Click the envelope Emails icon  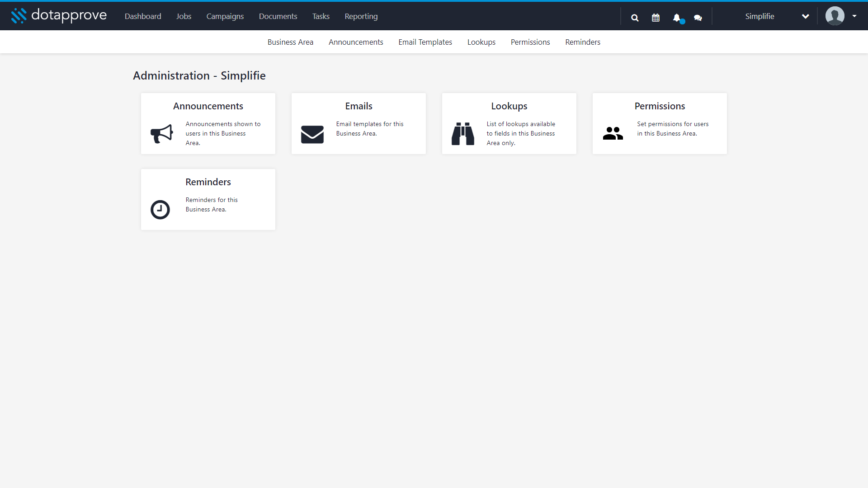[312, 134]
